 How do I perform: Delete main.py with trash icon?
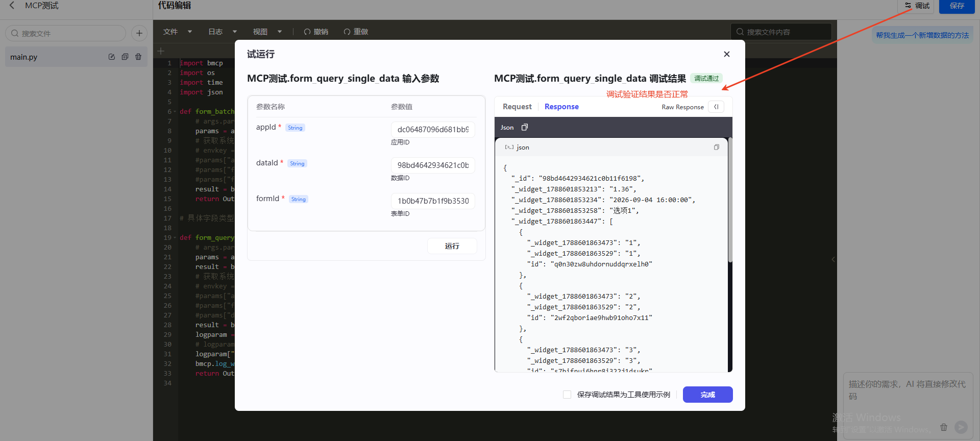(x=138, y=57)
